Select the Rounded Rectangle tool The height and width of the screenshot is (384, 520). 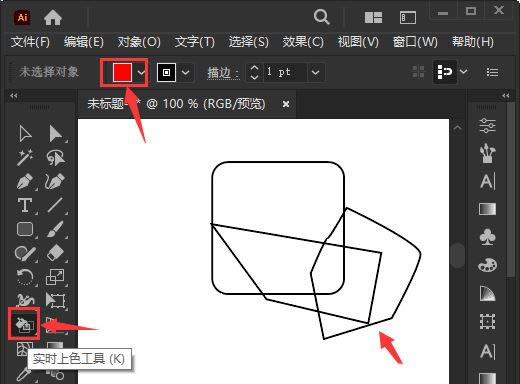tap(25, 229)
